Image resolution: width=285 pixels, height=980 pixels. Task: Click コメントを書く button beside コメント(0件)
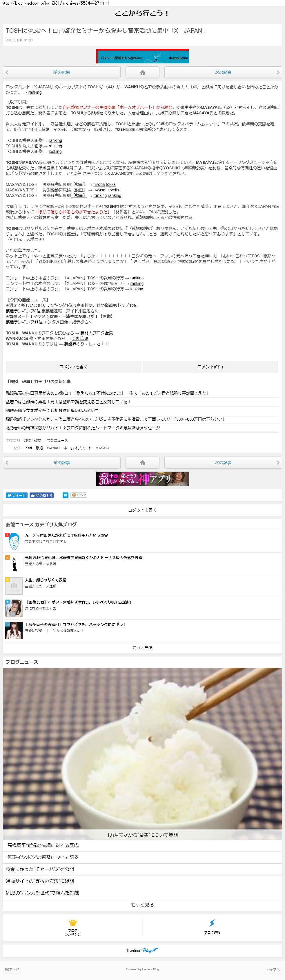(73, 367)
